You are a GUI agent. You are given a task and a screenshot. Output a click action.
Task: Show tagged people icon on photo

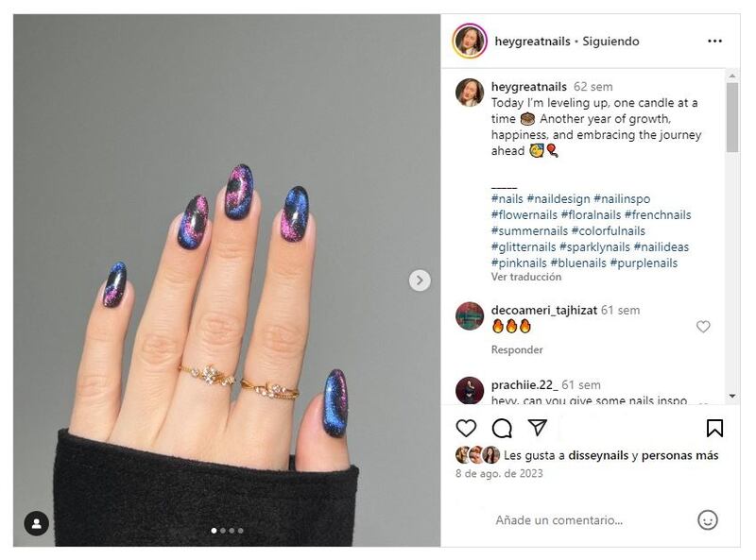(x=36, y=523)
